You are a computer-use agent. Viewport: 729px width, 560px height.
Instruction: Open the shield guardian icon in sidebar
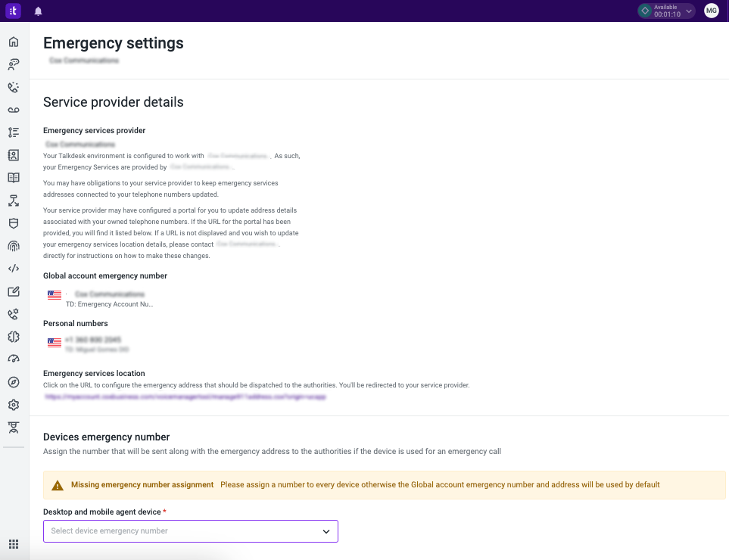(14, 223)
